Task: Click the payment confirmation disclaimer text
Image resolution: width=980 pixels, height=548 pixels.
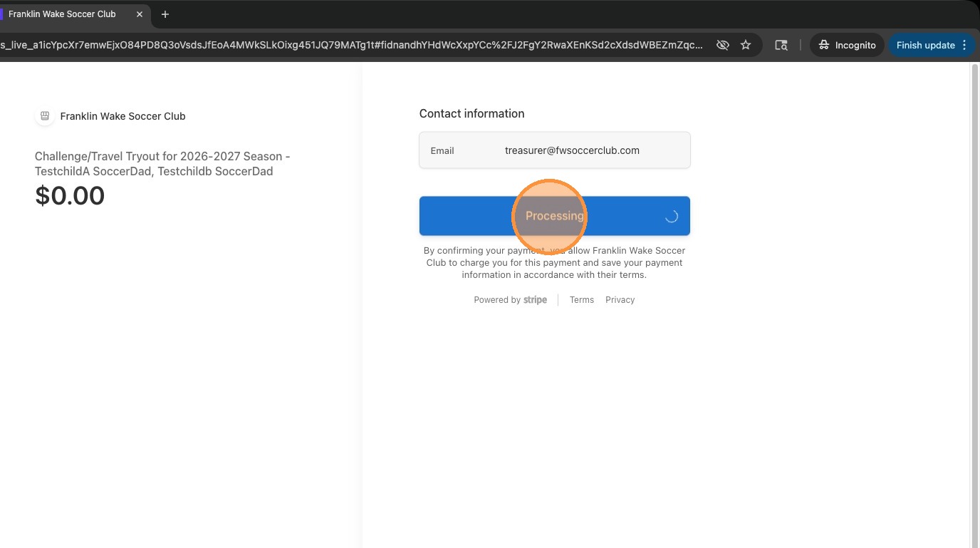Action: point(555,262)
